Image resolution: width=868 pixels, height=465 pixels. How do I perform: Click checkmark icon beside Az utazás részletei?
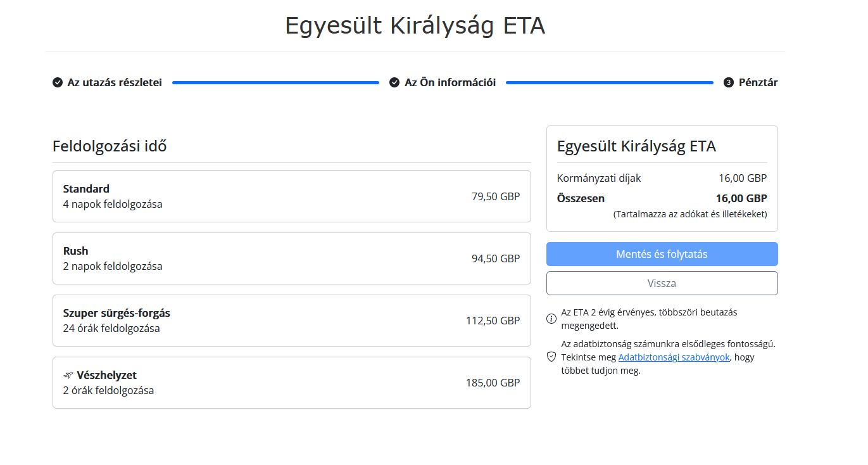(58, 82)
